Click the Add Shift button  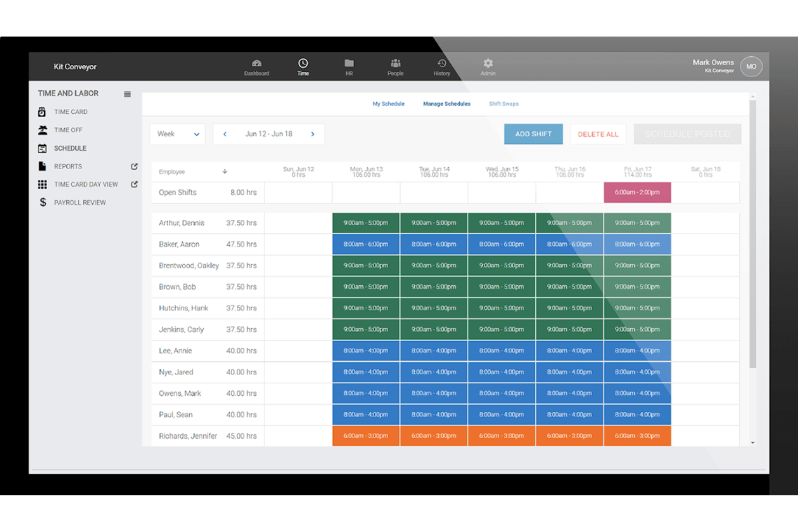(x=533, y=134)
